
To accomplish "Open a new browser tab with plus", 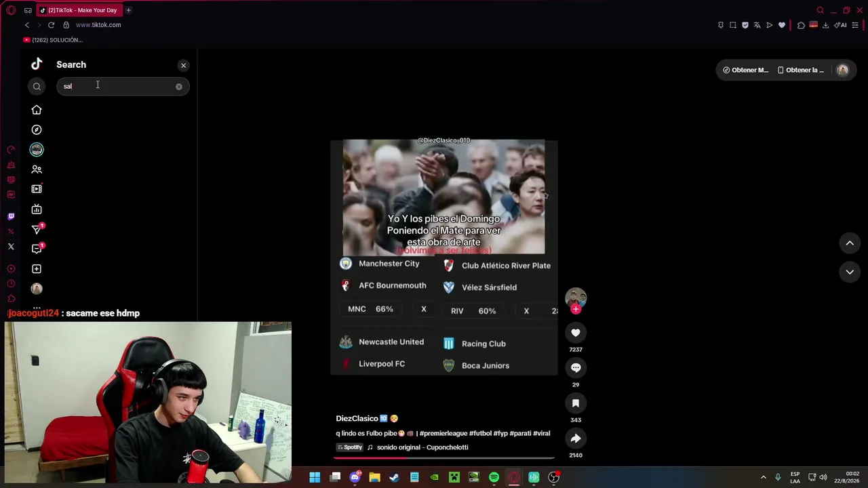I will coord(128,10).
